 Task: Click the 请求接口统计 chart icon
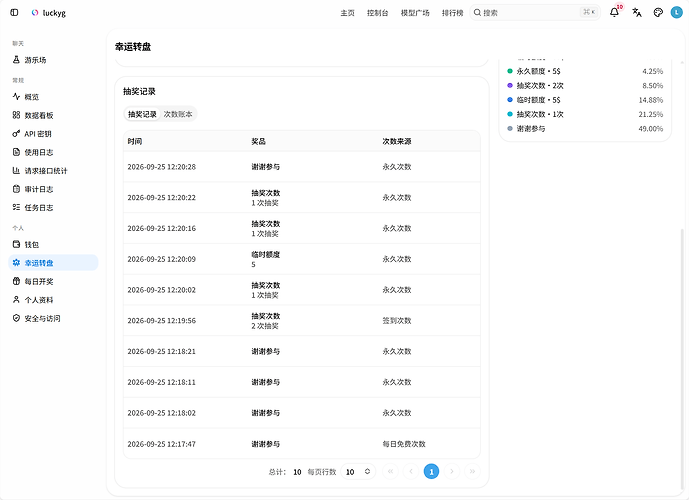coord(16,170)
